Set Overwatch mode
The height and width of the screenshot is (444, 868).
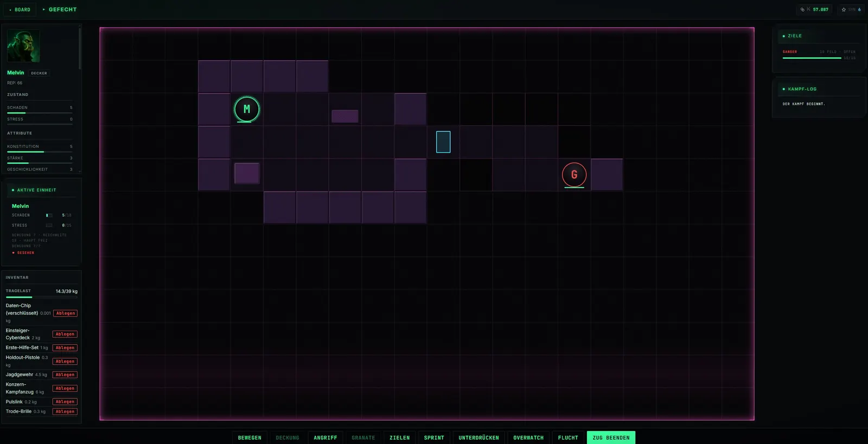tap(528, 437)
